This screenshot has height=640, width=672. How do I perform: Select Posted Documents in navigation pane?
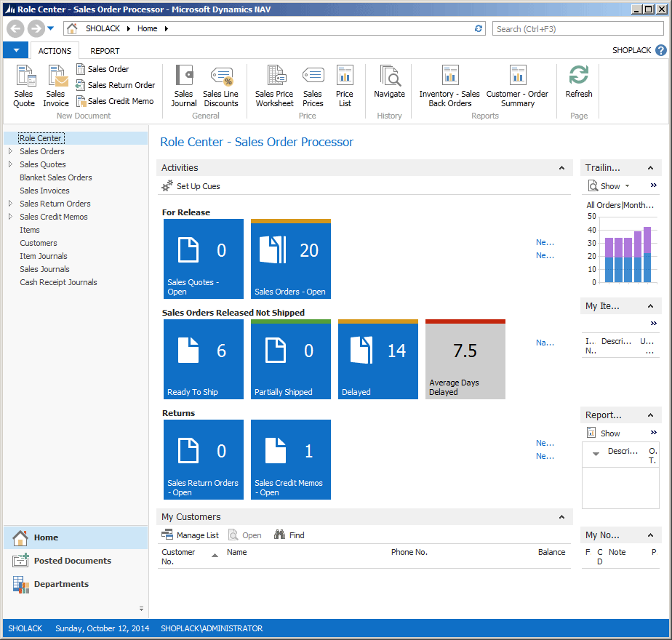(76, 561)
